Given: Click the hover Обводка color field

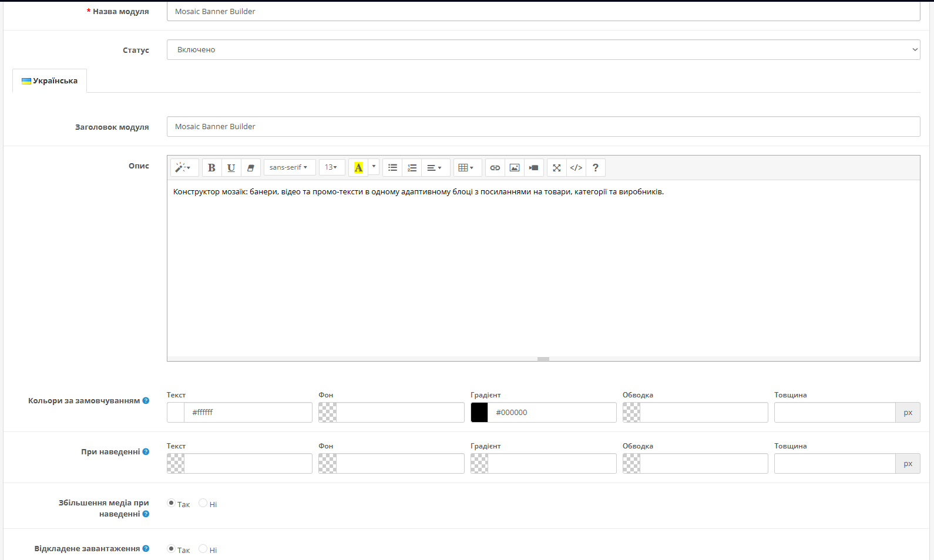Looking at the screenshot, I should [704, 464].
